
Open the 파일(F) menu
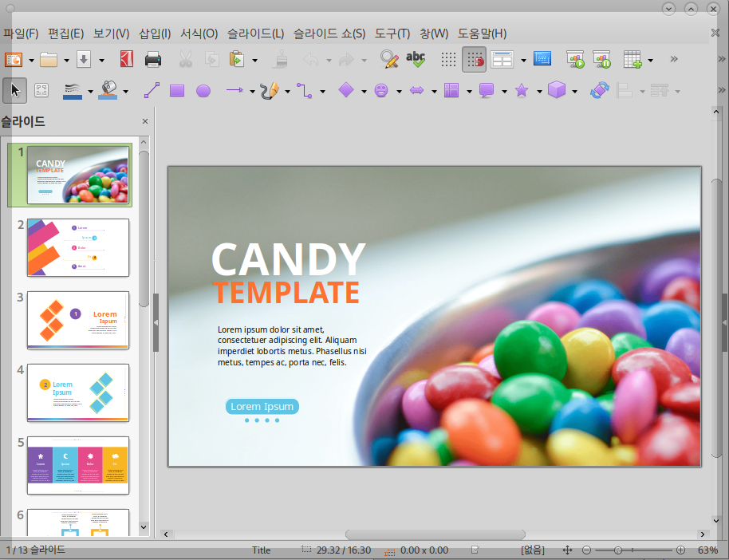21,34
